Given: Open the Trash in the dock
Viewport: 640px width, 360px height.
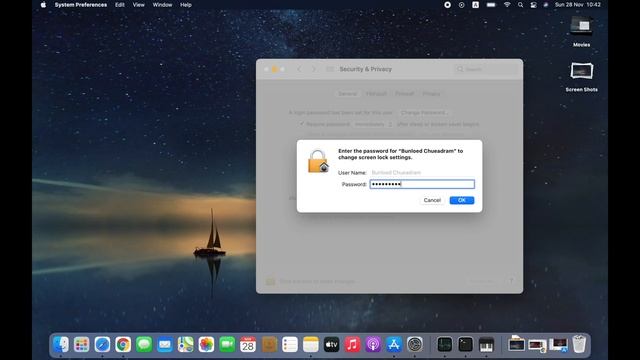Looking at the screenshot, I should [x=579, y=344].
